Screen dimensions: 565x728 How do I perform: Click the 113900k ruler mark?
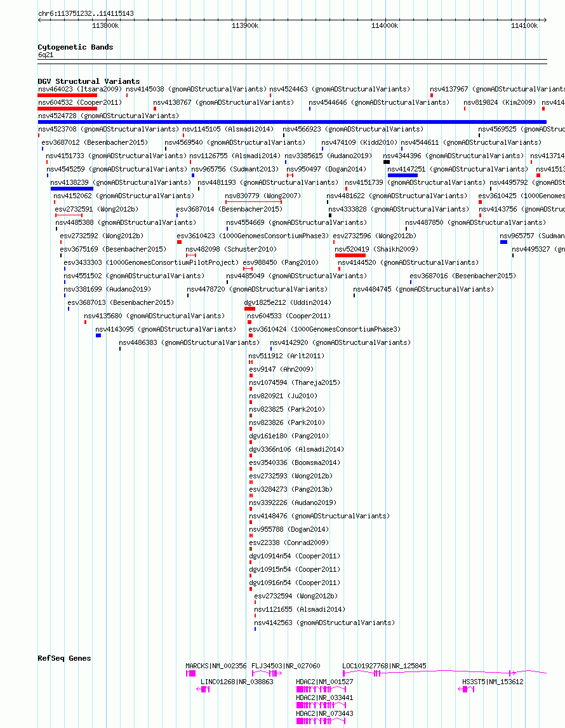tap(245, 25)
